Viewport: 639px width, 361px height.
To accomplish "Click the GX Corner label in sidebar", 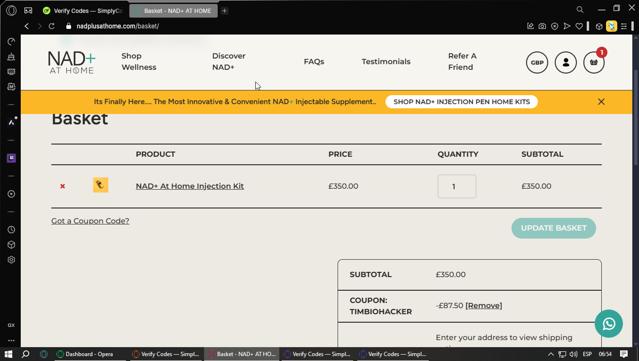I will [11, 325].
